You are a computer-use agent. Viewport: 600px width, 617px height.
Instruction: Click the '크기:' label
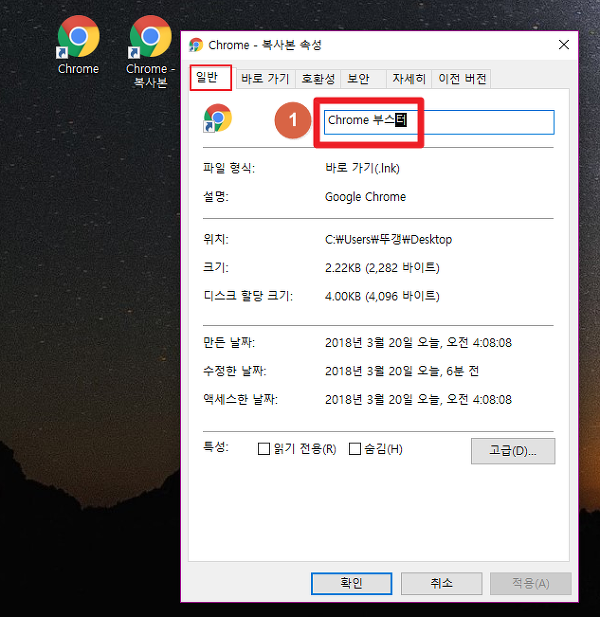click(x=216, y=268)
